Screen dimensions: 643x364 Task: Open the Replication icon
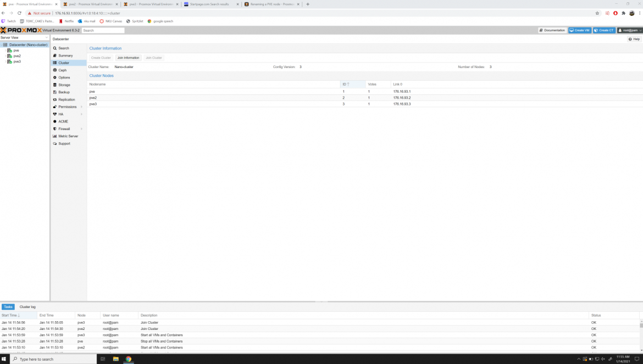point(55,99)
